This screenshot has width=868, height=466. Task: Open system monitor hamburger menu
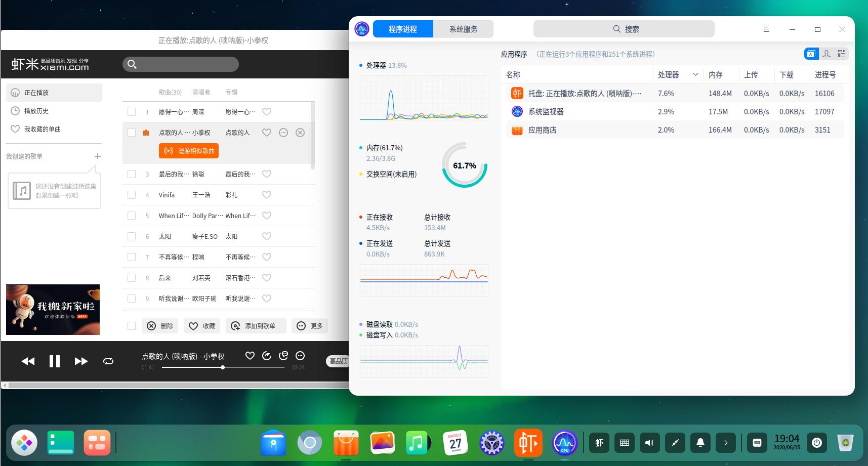(x=767, y=29)
